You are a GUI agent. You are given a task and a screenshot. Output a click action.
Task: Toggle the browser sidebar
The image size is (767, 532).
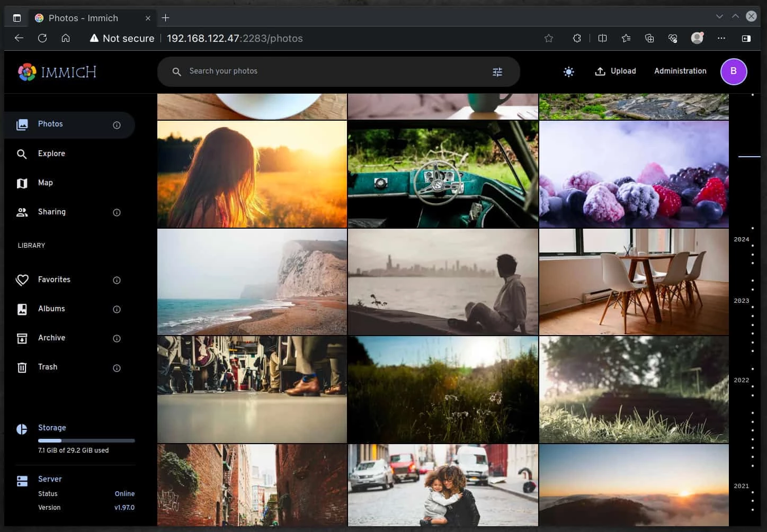coord(746,38)
